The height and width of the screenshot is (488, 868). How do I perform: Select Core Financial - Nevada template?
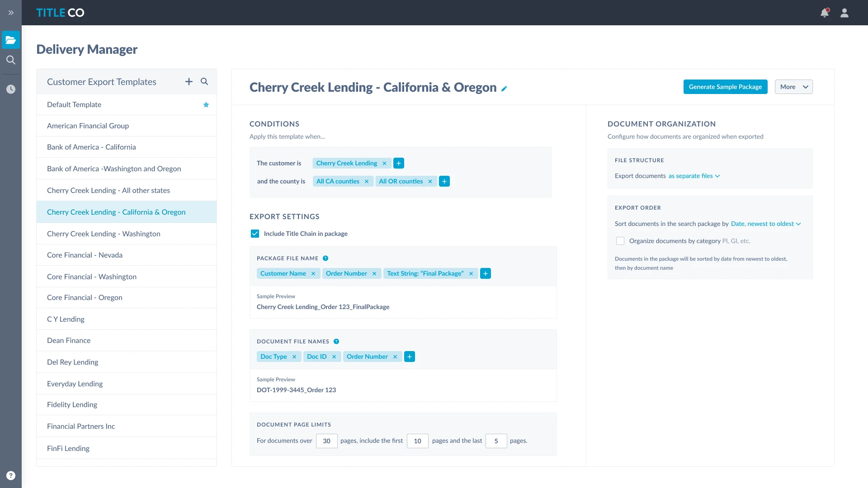(127, 255)
